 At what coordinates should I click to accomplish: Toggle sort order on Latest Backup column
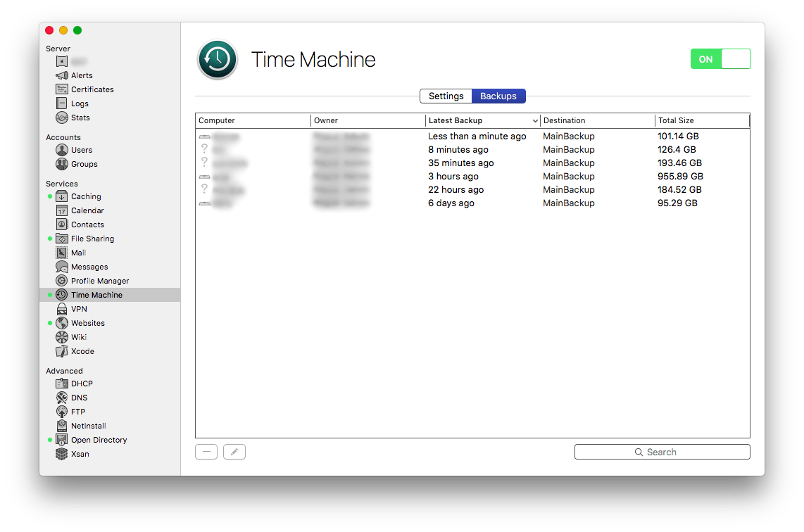tap(483, 120)
